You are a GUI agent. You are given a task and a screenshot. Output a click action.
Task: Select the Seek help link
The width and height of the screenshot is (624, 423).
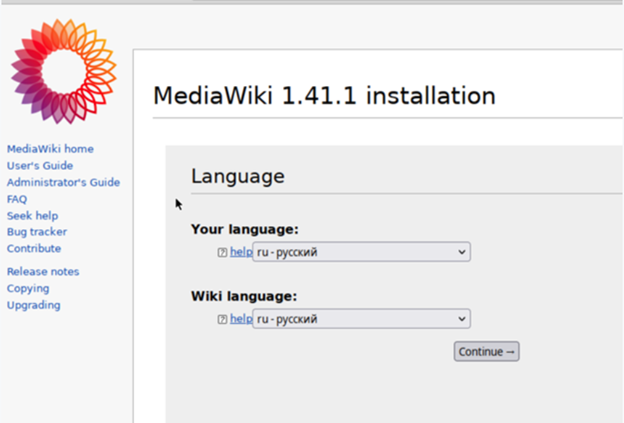(32, 216)
